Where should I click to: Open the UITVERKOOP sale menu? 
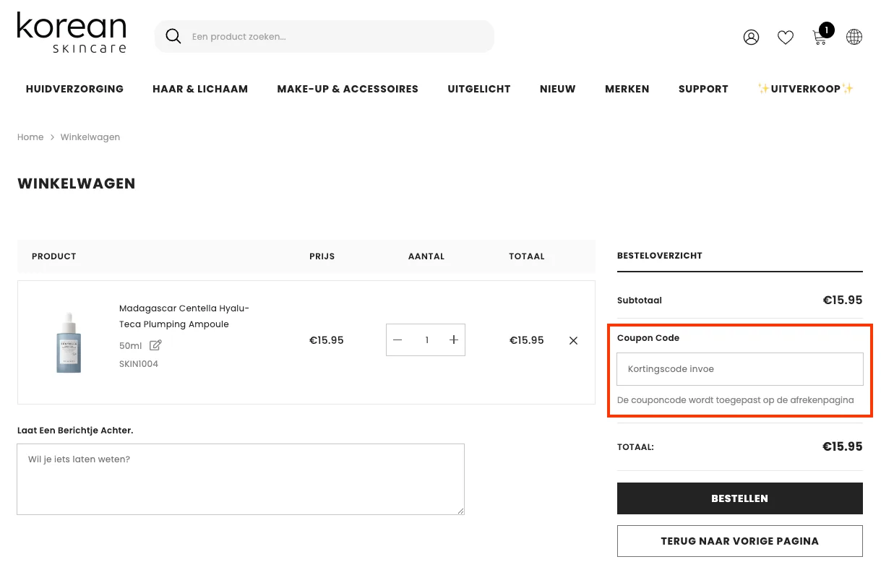click(x=806, y=89)
